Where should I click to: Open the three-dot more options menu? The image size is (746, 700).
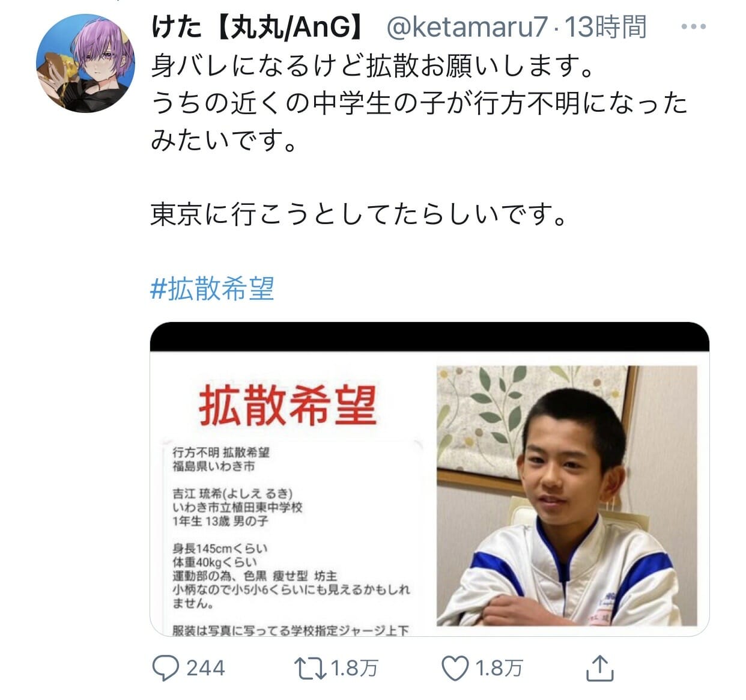[694, 28]
